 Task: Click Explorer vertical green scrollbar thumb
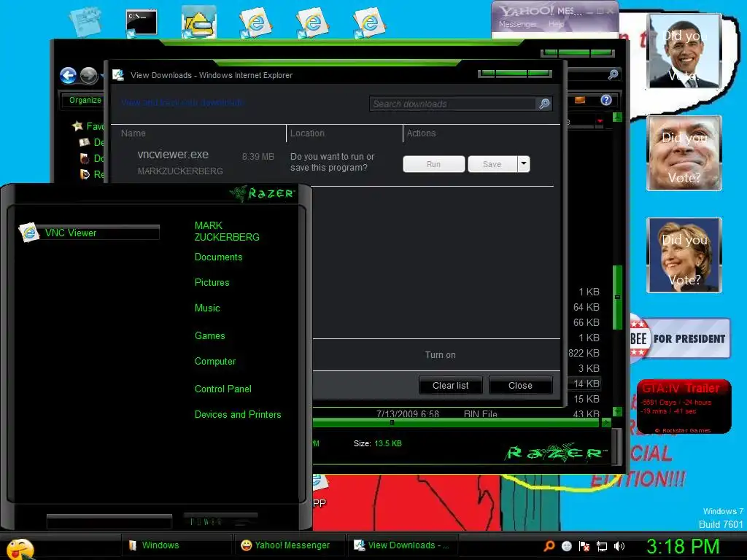pos(617,297)
